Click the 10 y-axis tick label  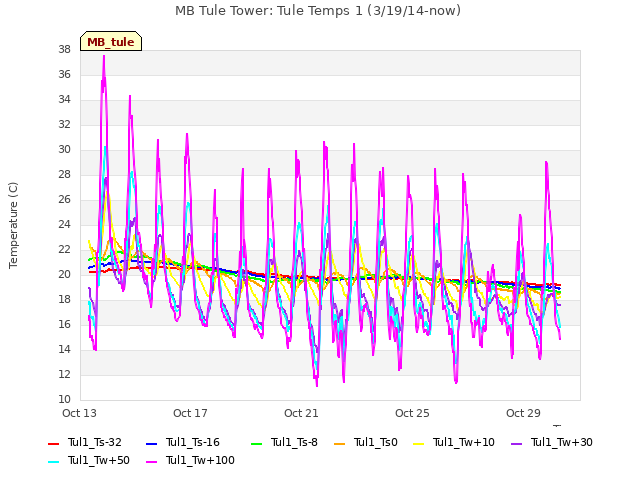pos(64,400)
